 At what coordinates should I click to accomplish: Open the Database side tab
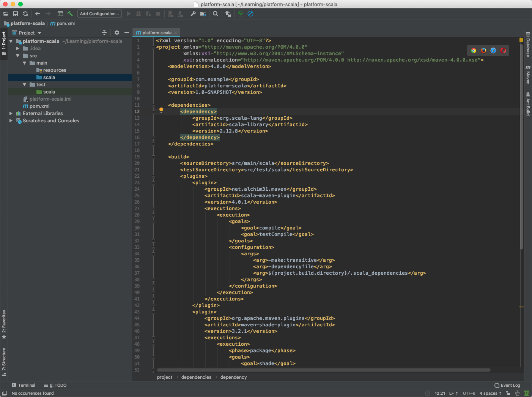click(528, 45)
